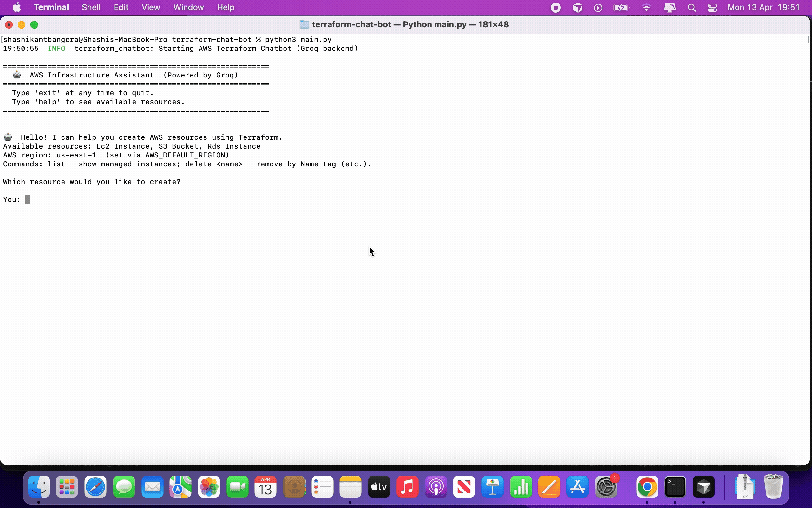Open the Window menu
The image size is (812, 508).
[188, 7]
